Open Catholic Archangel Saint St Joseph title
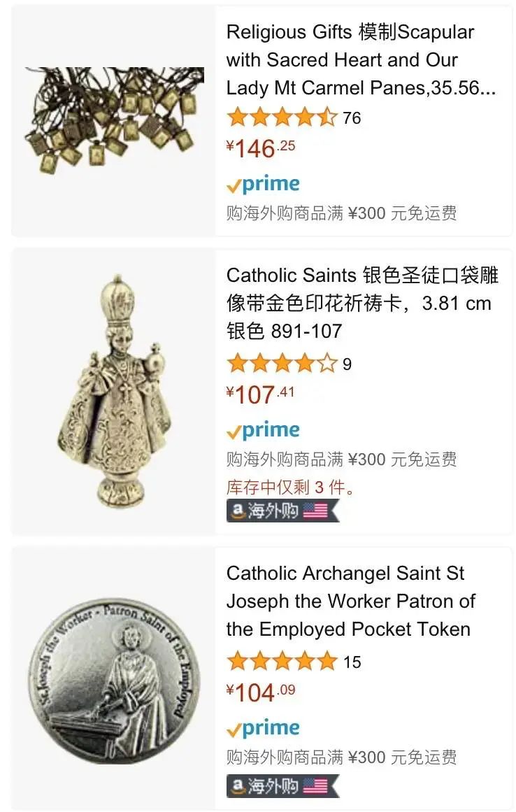This screenshot has height=812, width=516. pyautogui.click(x=350, y=601)
